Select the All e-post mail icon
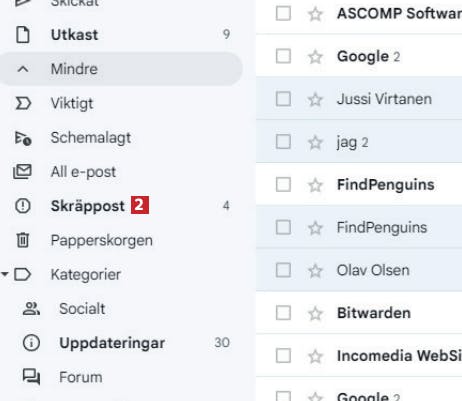The height and width of the screenshot is (401, 462). click(22, 172)
